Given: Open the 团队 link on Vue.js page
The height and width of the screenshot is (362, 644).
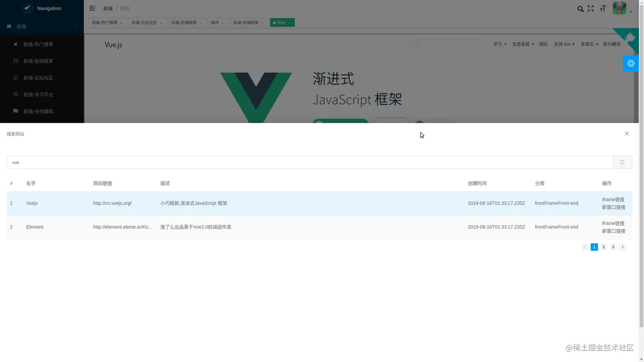Looking at the screenshot, I should 543,44.
